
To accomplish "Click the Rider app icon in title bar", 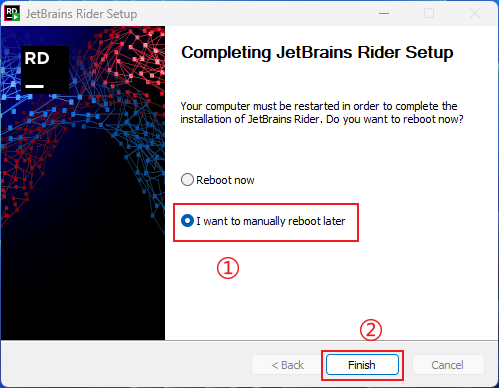I will pos(12,13).
